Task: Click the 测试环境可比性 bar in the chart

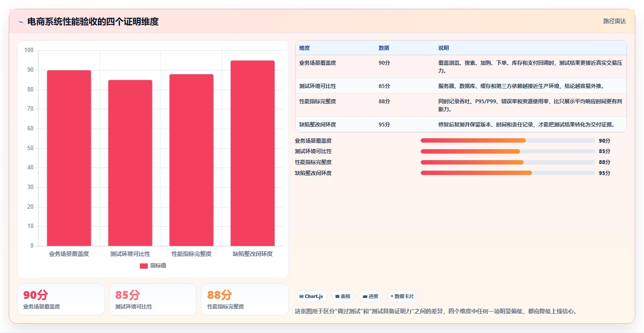Action: (130, 163)
